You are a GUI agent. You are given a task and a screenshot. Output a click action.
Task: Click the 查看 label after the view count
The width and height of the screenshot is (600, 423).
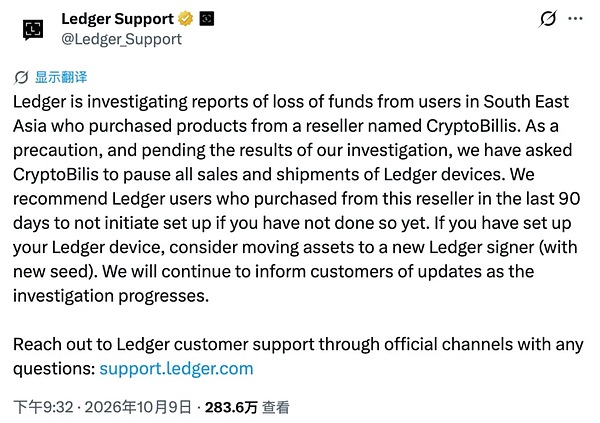(276, 407)
